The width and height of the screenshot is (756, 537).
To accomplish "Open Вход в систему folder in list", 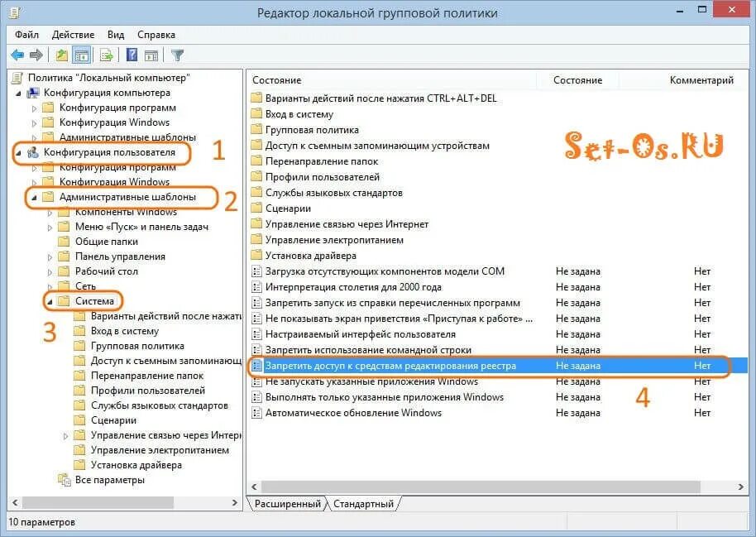I will coord(299,114).
